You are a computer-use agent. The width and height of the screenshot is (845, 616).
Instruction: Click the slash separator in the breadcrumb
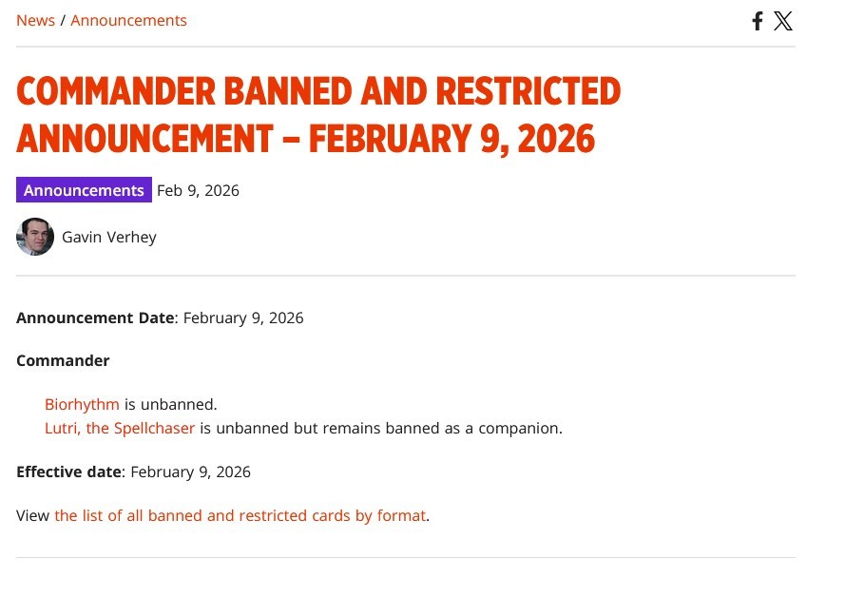(63, 20)
